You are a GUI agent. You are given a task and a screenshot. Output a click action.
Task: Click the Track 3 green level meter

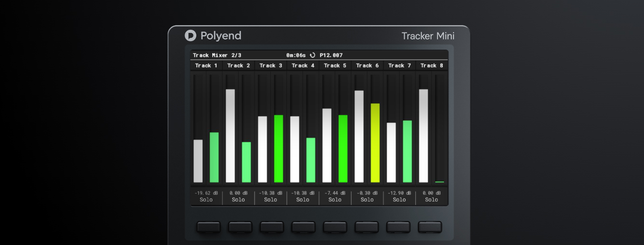[x=278, y=149]
